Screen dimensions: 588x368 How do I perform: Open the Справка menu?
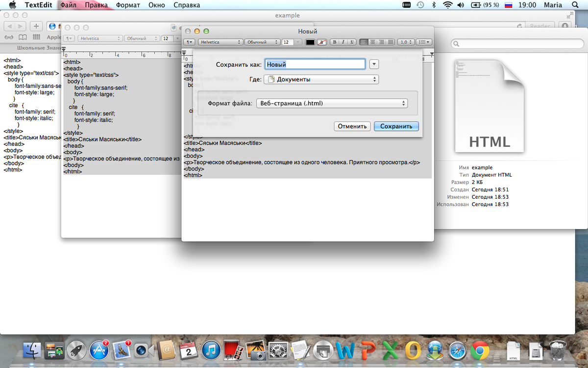[x=187, y=5]
